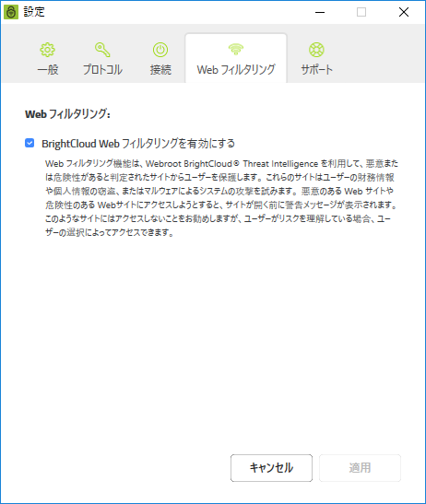
Task: Click the BrightCloud Web フィルタリングを有効にする label text
Action: point(138,144)
